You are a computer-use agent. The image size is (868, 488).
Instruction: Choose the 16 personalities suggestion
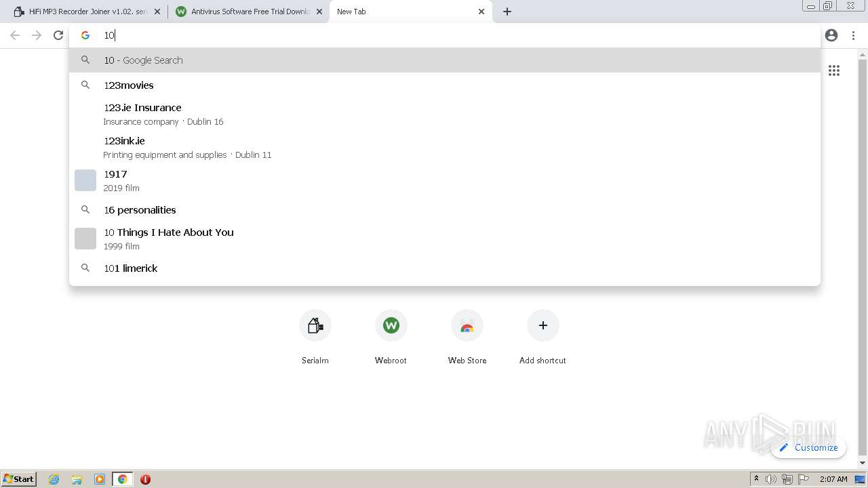point(445,209)
